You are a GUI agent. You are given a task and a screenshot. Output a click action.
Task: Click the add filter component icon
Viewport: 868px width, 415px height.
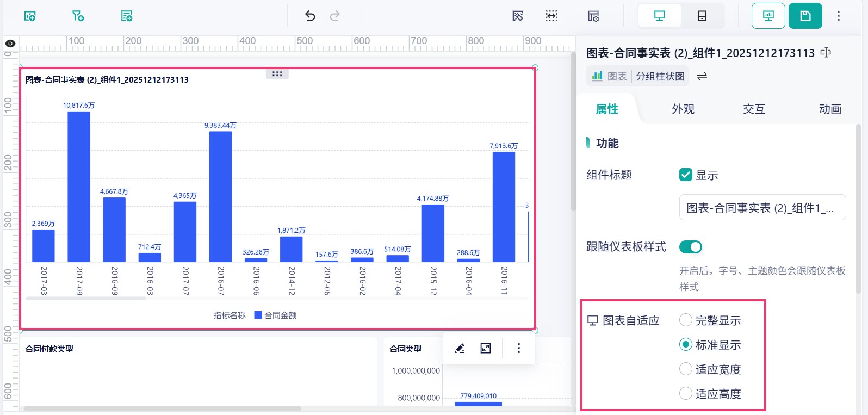[x=78, y=16]
